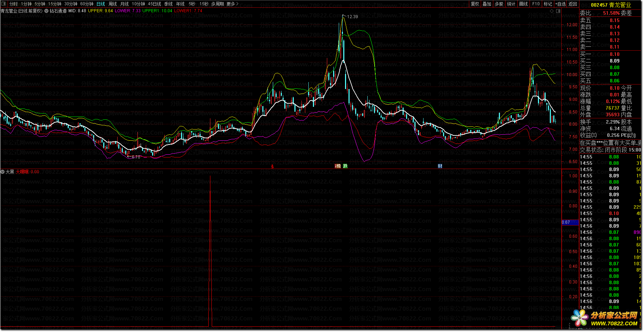Select the 30分钟 period tab
This screenshot has height=332, width=644.
tap(71, 4)
